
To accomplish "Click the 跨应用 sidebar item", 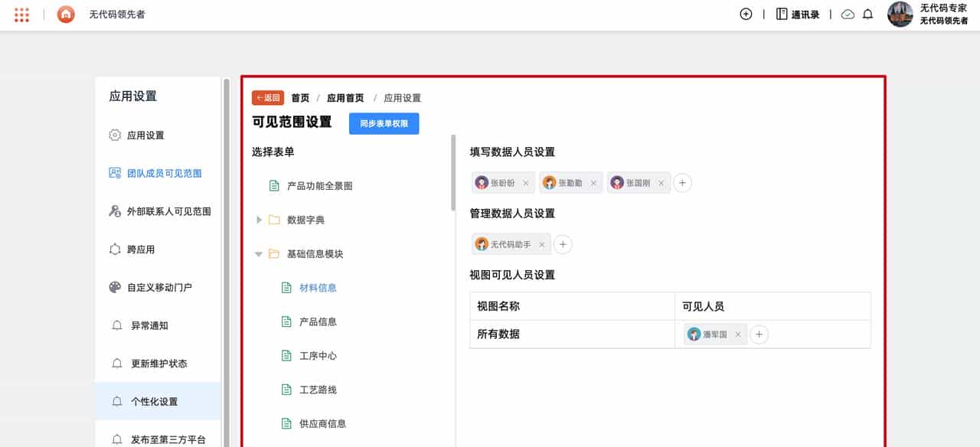I will [x=143, y=250].
